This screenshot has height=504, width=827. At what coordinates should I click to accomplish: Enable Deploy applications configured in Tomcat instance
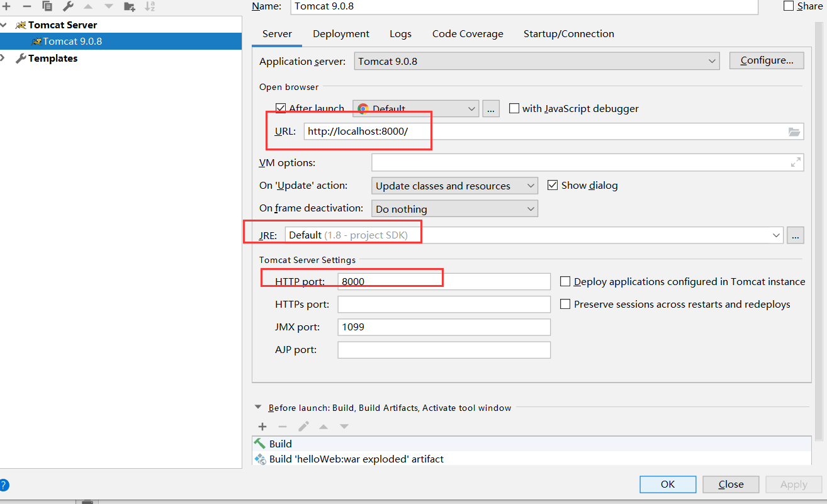(x=565, y=281)
